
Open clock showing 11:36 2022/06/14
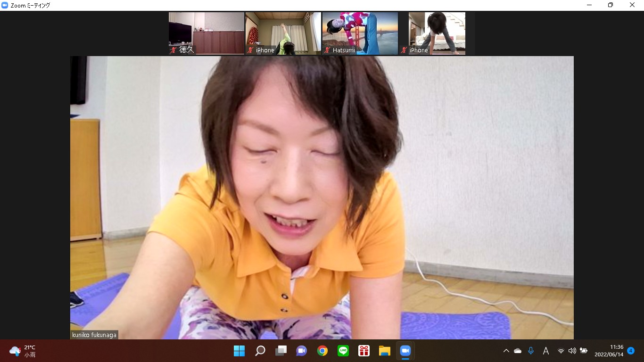tap(609, 351)
